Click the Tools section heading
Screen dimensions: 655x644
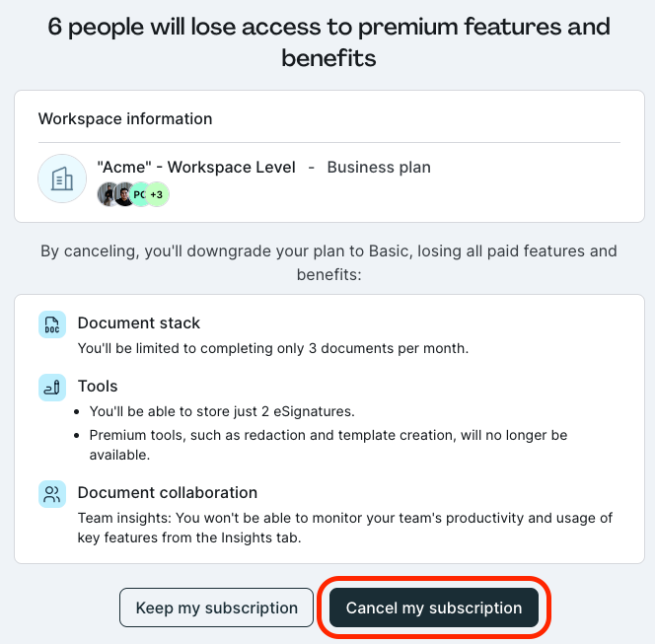click(98, 386)
